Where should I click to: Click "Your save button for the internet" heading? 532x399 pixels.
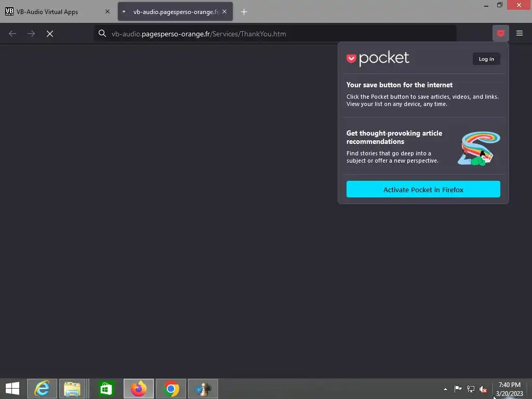pyautogui.click(x=400, y=85)
